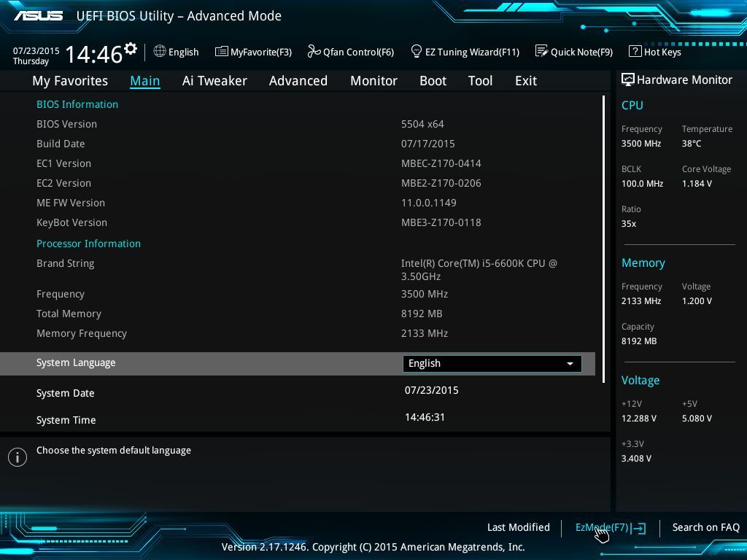Click the gear icon next to the clock
The image size is (747, 560).
[131, 49]
